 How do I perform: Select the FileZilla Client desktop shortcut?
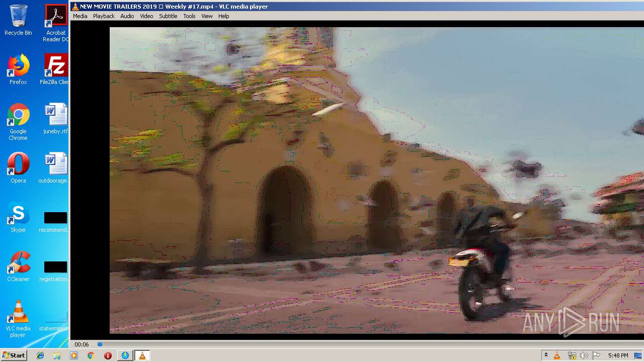pyautogui.click(x=55, y=69)
